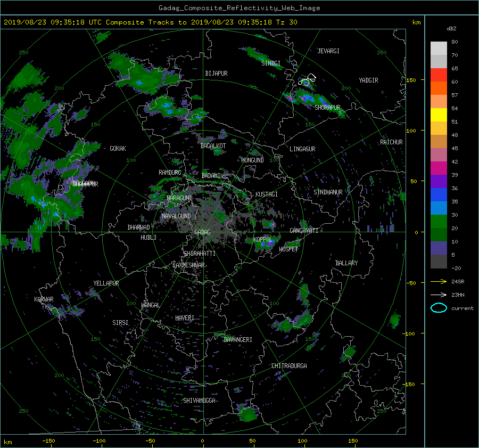Click the LAXMESHWAR label
The width and height of the screenshot is (479, 448).
(188, 265)
